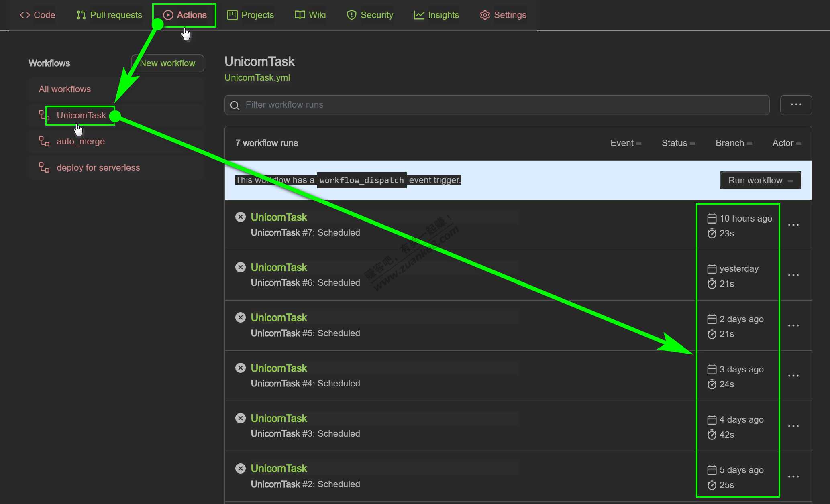Open the Security tab
Image resolution: width=830 pixels, height=504 pixels.
click(x=370, y=15)
